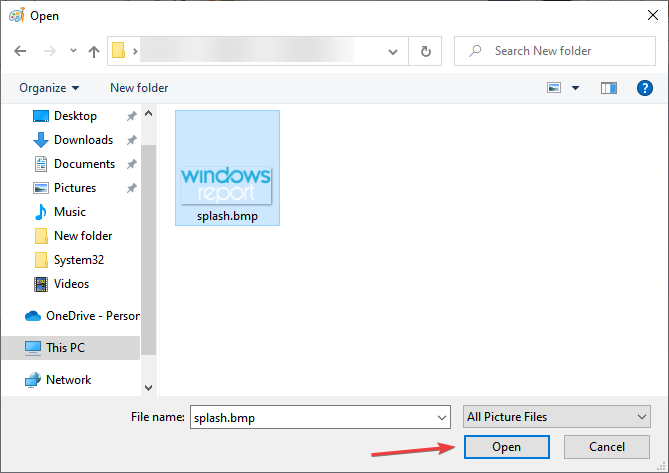Click the folder icon in address bar
669x473 pixels.
(x=118, y=51)
